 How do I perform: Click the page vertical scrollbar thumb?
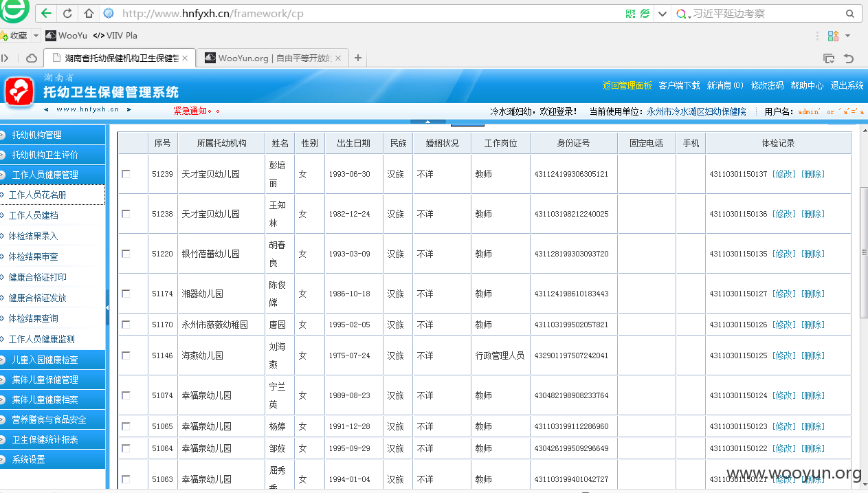[863, 252]
